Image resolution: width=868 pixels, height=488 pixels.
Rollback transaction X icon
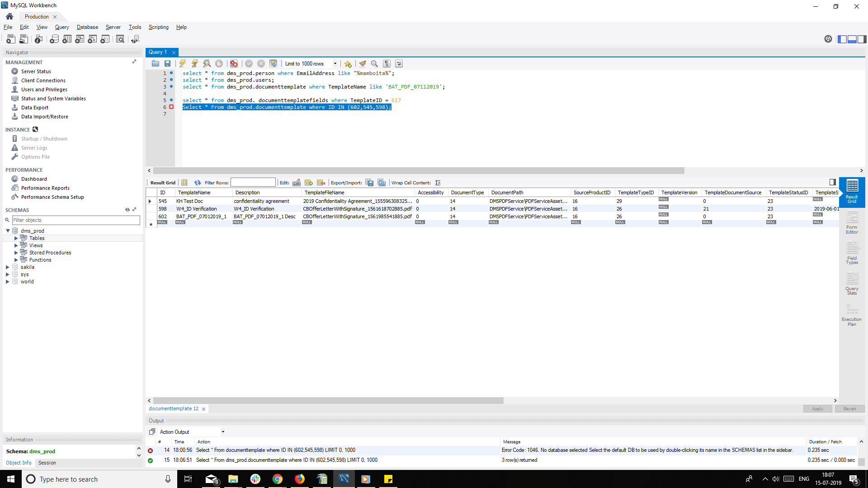[x=261, y=64]
